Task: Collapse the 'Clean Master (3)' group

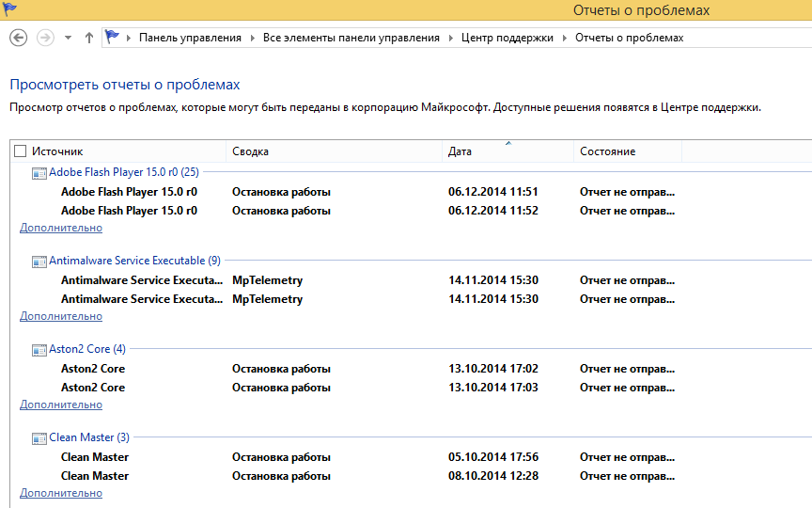Action: point(89,437)
